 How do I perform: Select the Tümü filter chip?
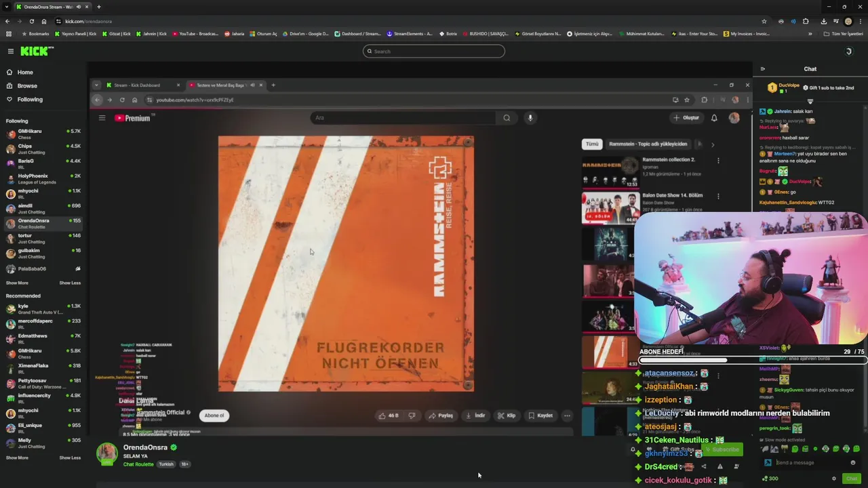pyautogui.click(x=592, y=144)
